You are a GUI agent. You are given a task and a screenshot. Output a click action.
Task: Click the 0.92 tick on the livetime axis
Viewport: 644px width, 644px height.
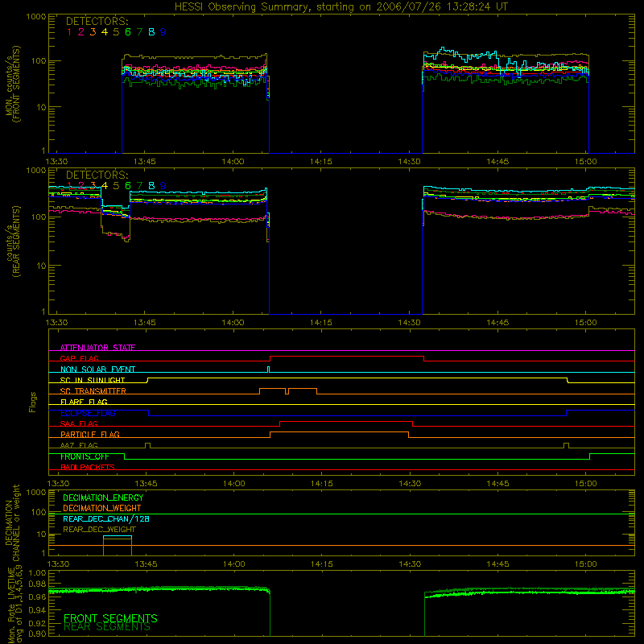[37, 621]
